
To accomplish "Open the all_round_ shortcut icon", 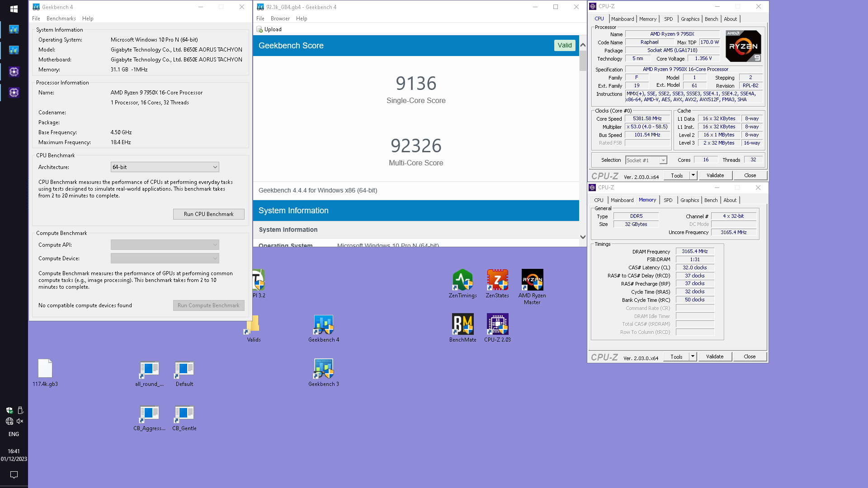I will [149, 373].
